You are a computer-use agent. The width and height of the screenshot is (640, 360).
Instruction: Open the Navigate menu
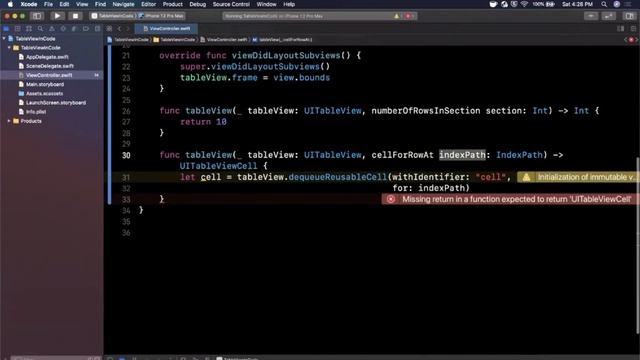[123, 4]
